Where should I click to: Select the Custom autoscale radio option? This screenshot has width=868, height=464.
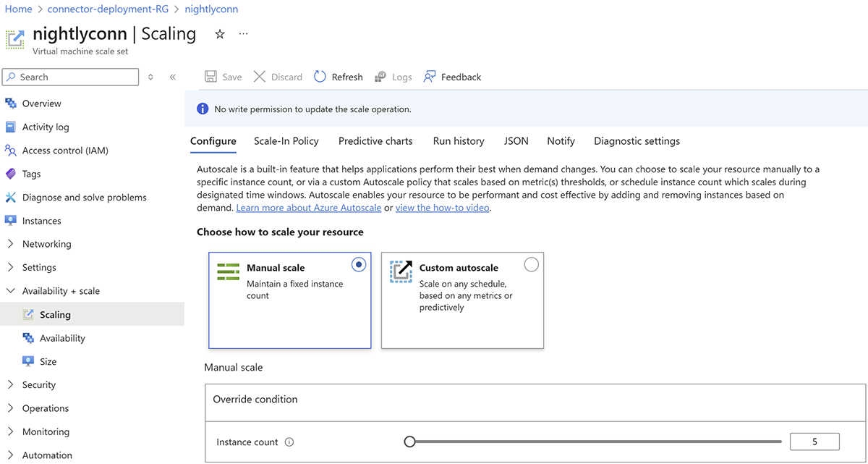[531, 265]
